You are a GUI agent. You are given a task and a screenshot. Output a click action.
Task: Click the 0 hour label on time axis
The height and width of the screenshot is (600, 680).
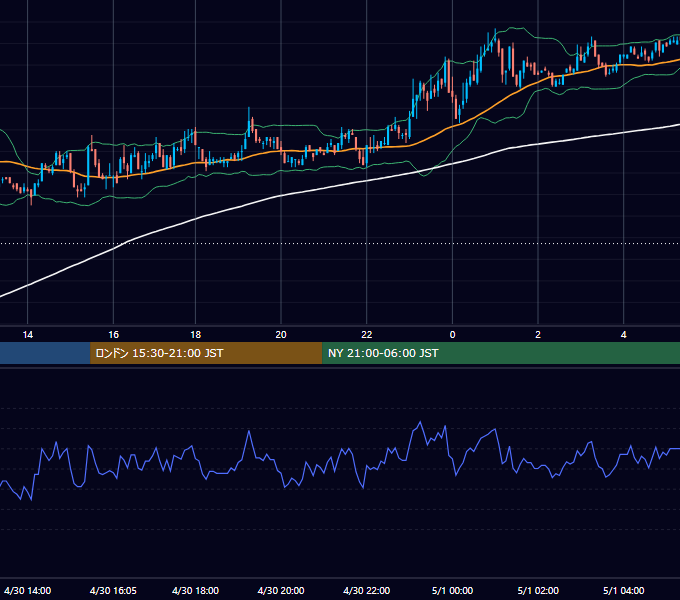tap(452, 335)
